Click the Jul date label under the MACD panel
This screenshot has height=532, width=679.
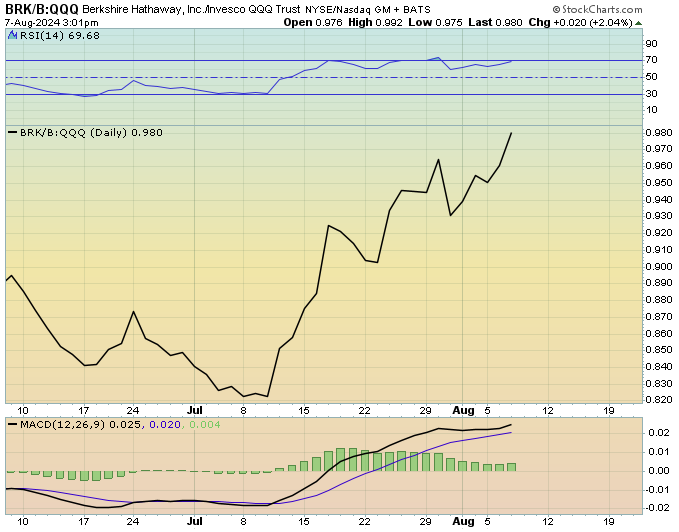195,522
